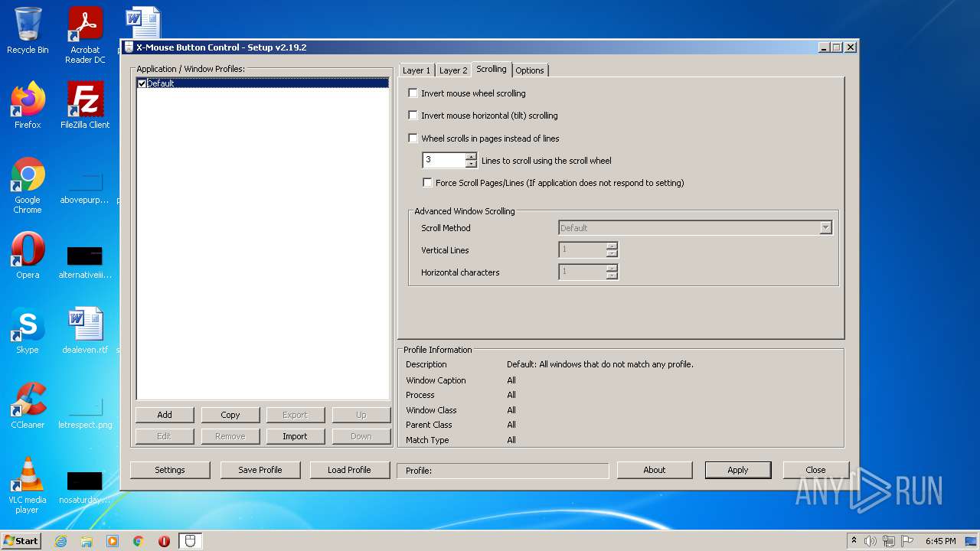Decrease lines to scroll using the down arrow
Screen dimensions: 980x551
471,164
